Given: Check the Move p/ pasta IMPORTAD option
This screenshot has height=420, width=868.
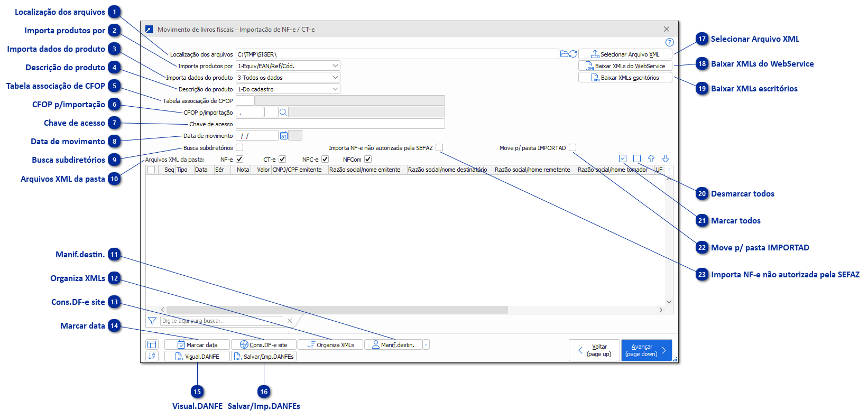Looking at the screenshot, I should (x=572, y=147).
